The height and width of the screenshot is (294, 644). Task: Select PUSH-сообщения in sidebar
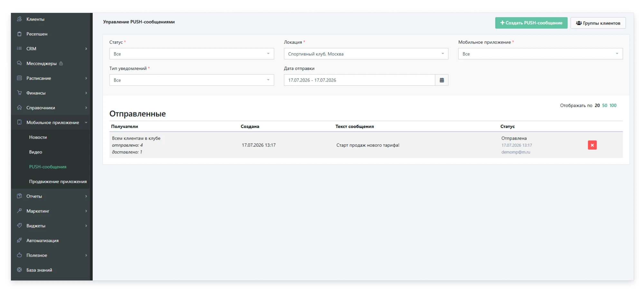tap(48, 167)
